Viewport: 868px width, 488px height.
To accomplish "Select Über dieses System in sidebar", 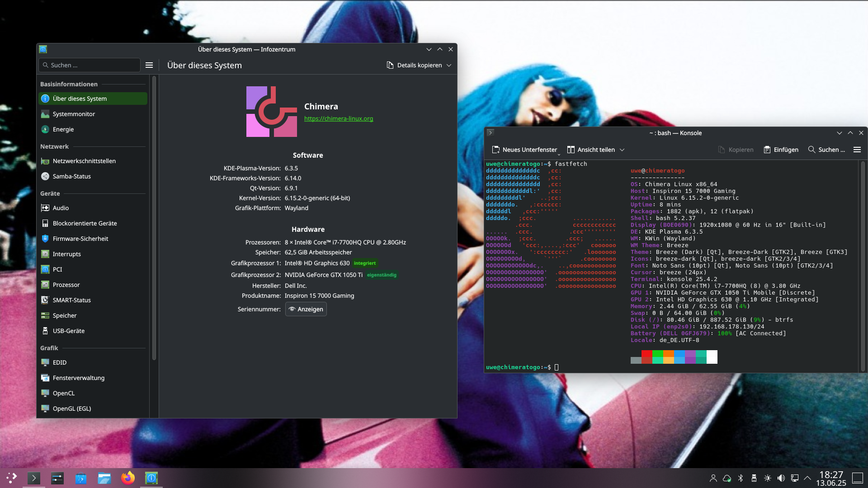I will point(93,99).
